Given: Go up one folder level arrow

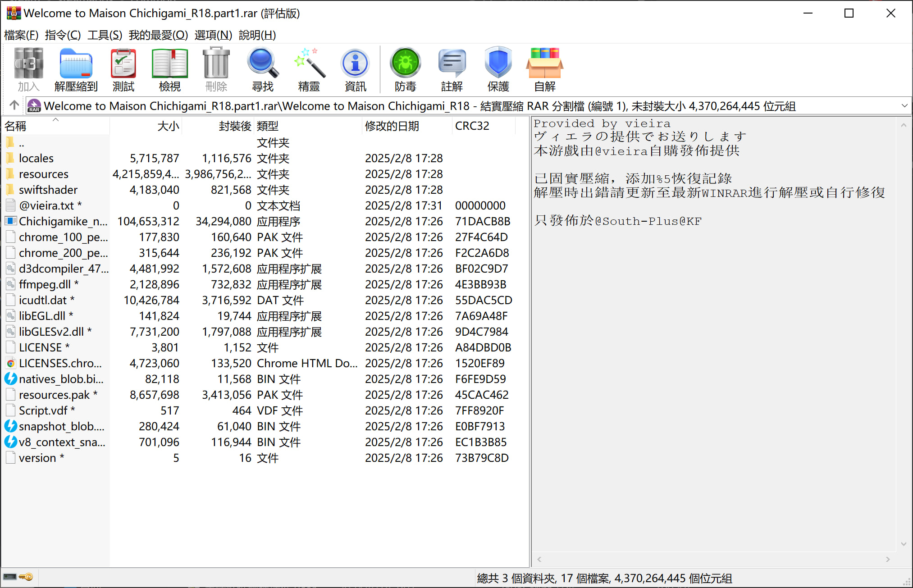Looking at the screenshot, I should [14, 105].
